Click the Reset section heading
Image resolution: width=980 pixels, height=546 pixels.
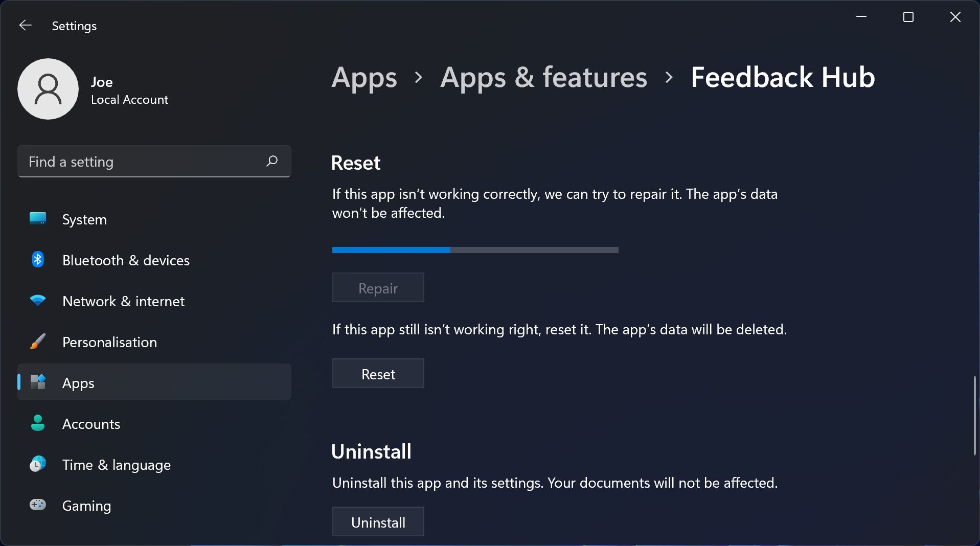click(356, 163)
